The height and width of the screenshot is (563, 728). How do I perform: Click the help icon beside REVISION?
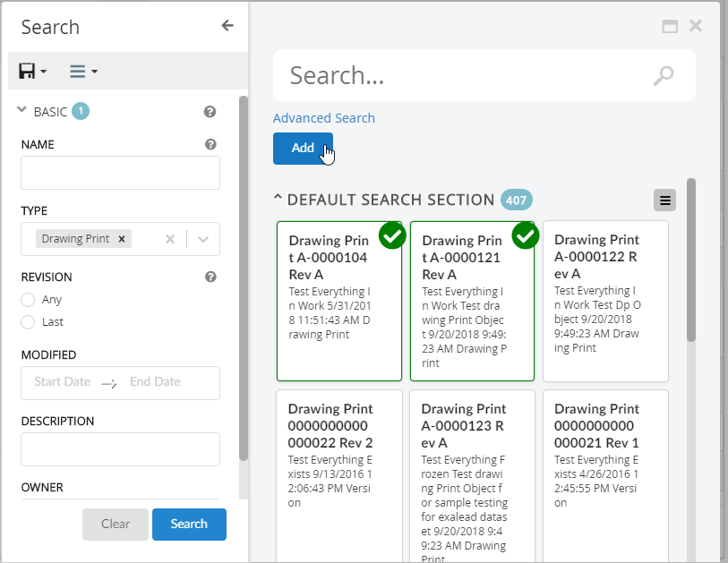click(210, 277)
